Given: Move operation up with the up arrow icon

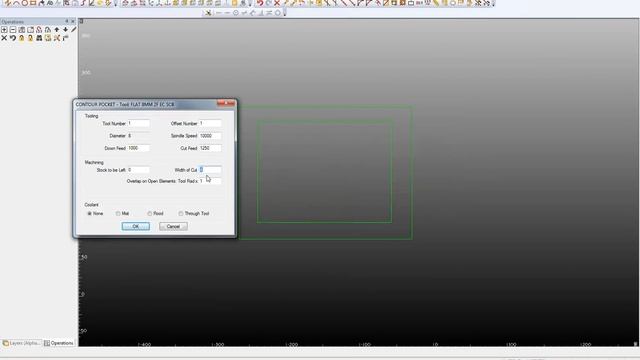Looking at the screenshot, I should tap(57, 30).
